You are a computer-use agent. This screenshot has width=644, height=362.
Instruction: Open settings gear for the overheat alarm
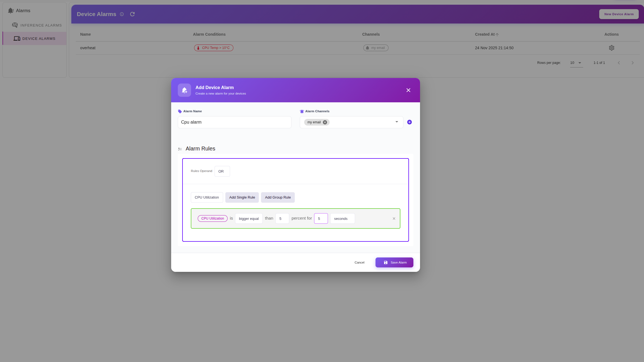611,48
